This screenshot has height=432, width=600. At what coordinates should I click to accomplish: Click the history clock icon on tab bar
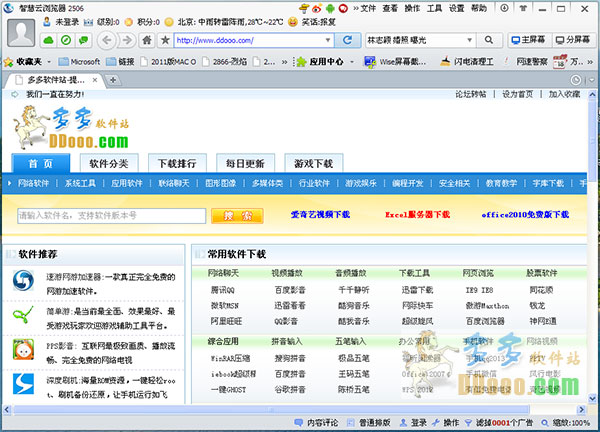point(576,80)
